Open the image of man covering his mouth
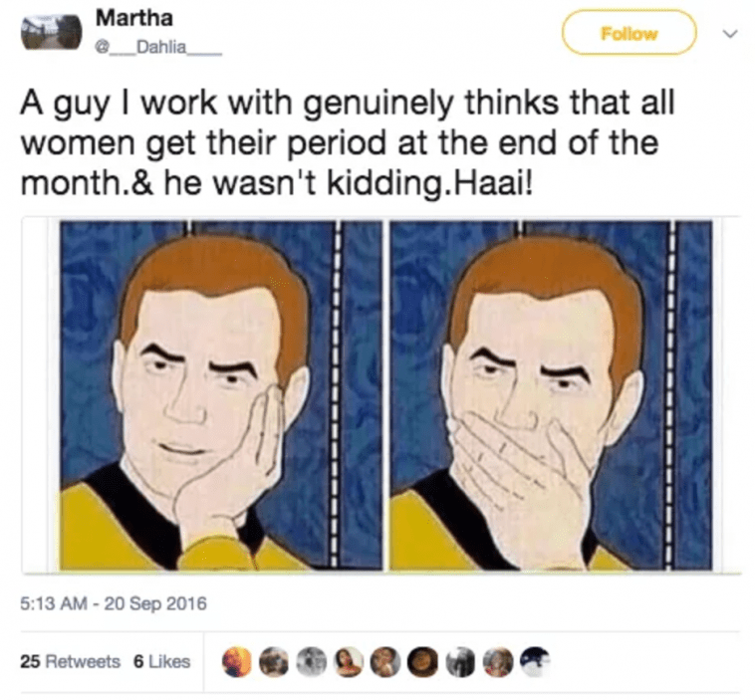Screen dimensions: 755x700 click(551, 394)
